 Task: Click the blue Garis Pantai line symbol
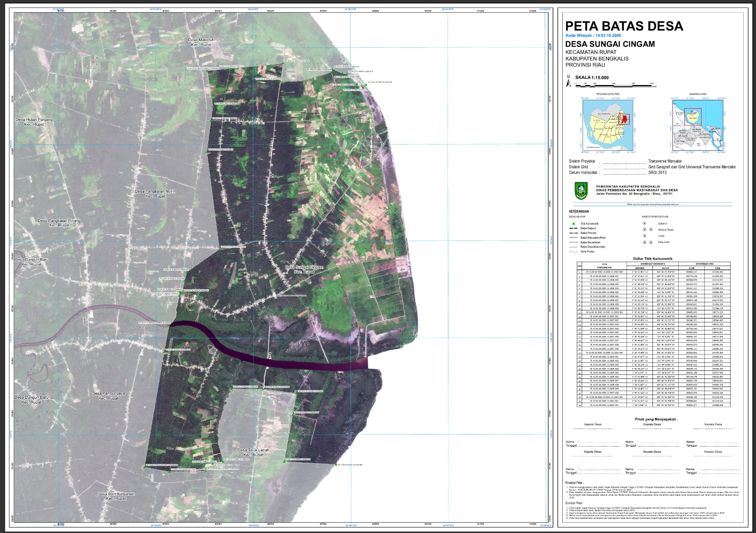pos(573,252)
